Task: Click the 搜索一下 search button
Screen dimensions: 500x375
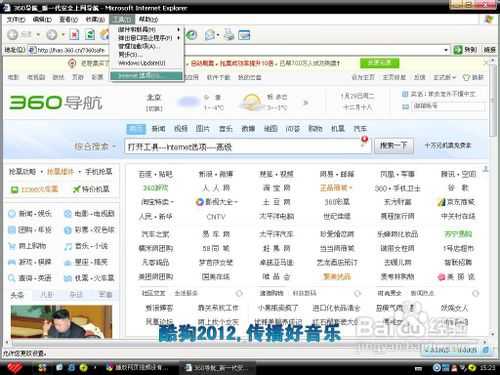Action: click(394, 146)
